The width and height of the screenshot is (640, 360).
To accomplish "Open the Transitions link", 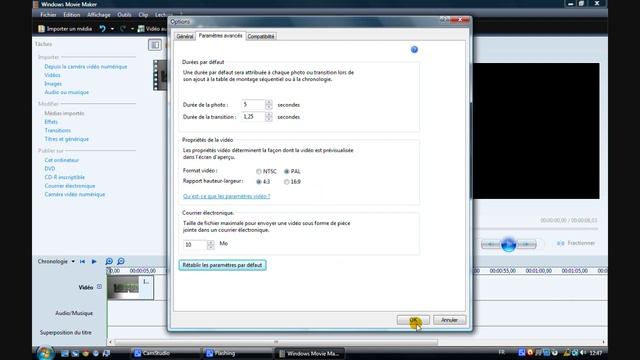I will (x=58, y=131).
